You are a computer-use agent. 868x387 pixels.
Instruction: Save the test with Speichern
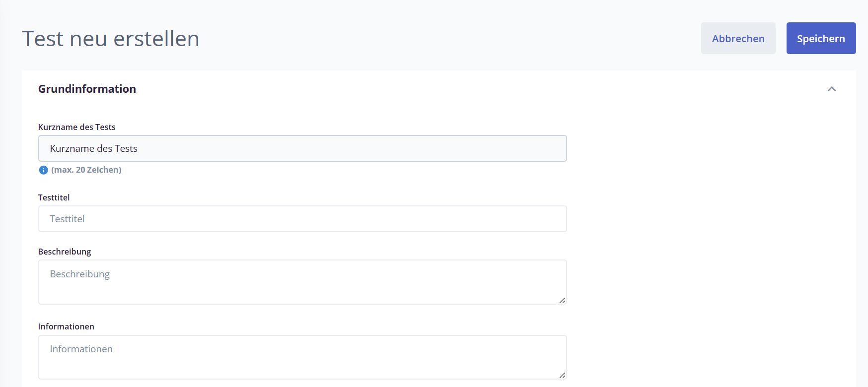(x=821, y=38)
